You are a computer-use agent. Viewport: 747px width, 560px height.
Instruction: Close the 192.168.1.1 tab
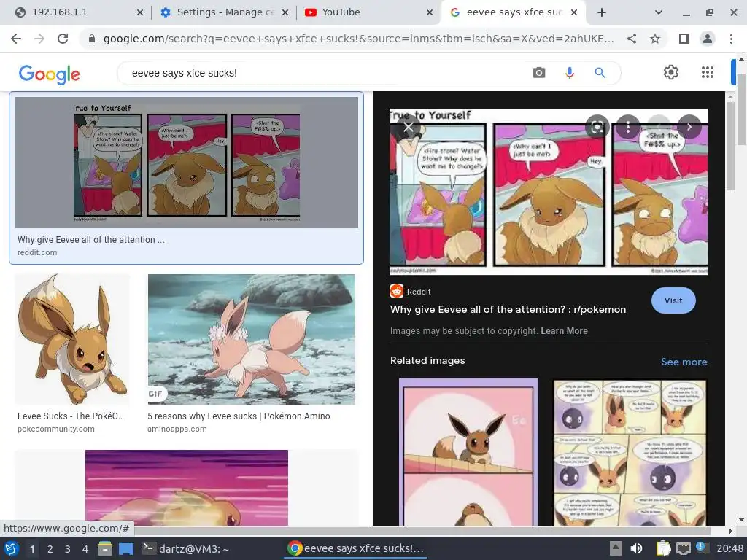click(139, 12)
